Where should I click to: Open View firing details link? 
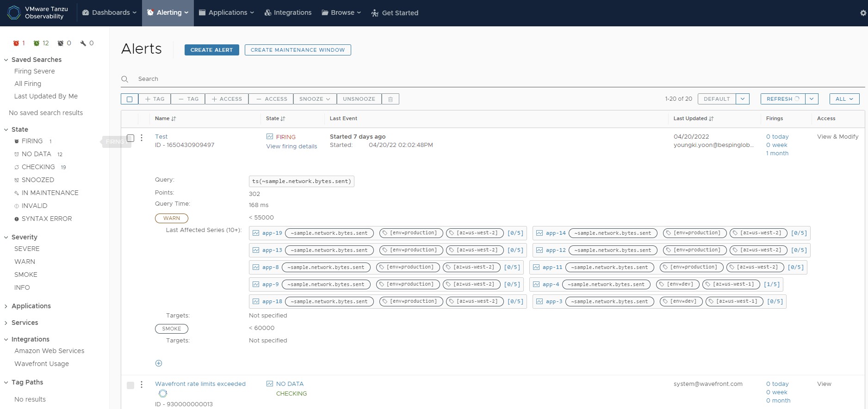291,147
